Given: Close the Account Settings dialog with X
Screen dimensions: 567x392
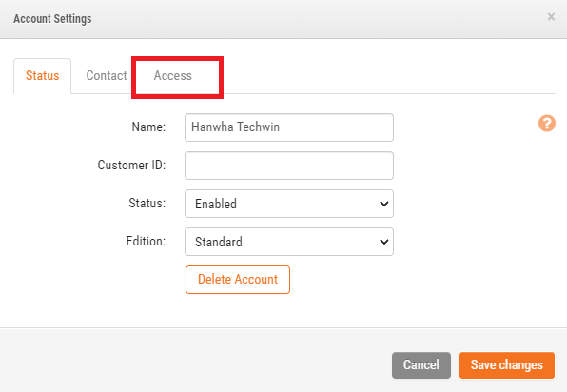Looking at the screenshot, I should (551, 16).
